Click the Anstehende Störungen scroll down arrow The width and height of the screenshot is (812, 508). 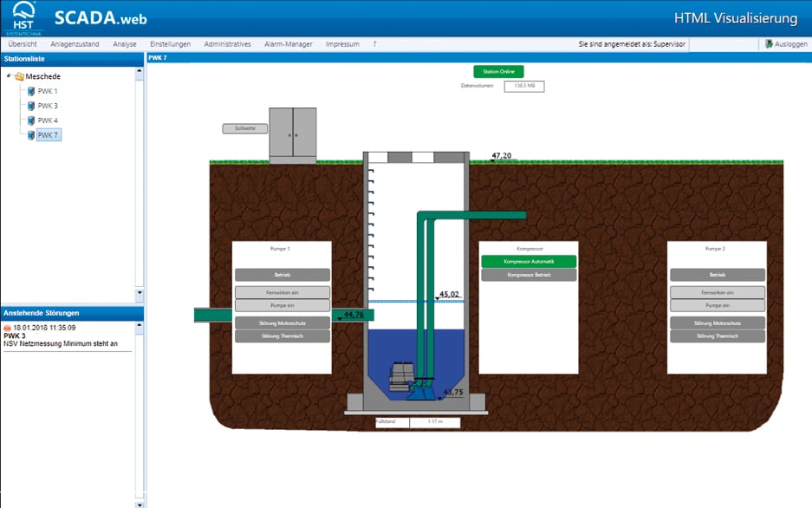point(140,504)
